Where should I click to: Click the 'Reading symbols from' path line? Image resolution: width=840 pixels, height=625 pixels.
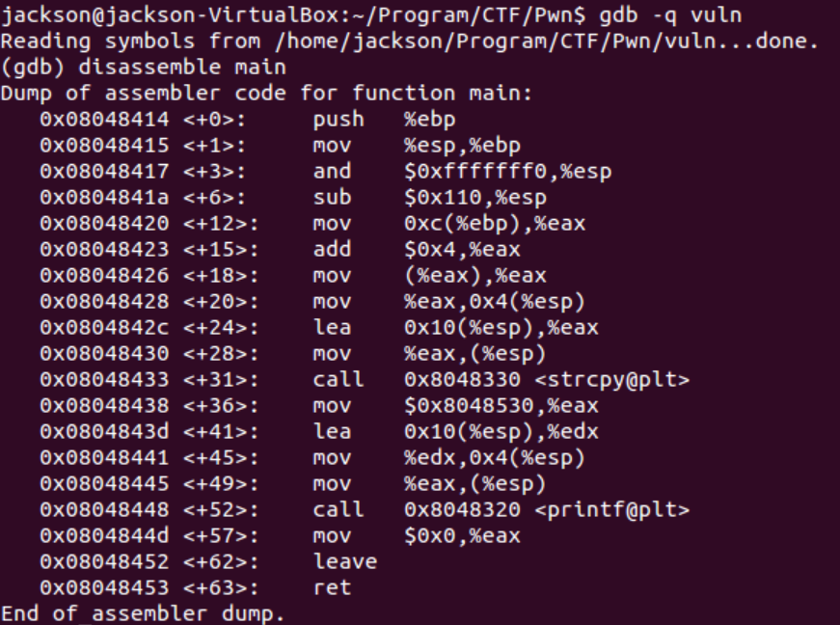tap(410, 41)
